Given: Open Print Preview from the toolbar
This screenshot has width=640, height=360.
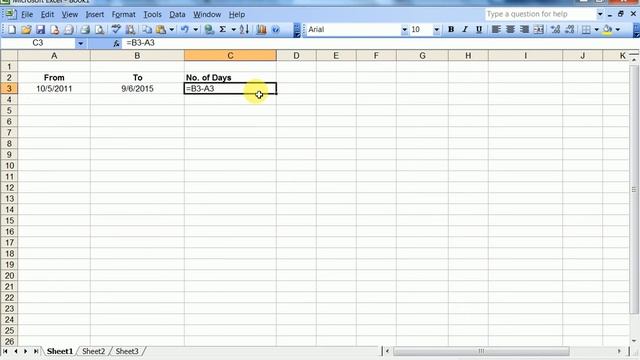Looking at the screenshot, I should point(99,29).
